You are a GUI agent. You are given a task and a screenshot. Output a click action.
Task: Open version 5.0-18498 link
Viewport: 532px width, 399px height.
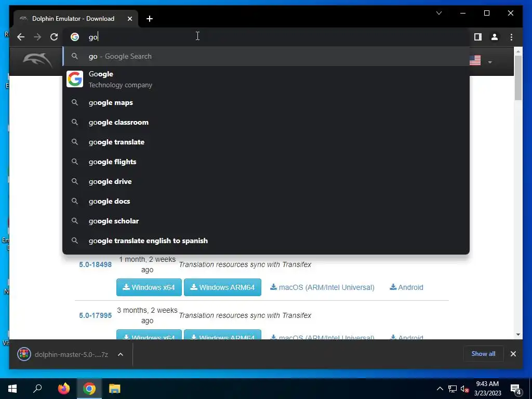(96, 264)
